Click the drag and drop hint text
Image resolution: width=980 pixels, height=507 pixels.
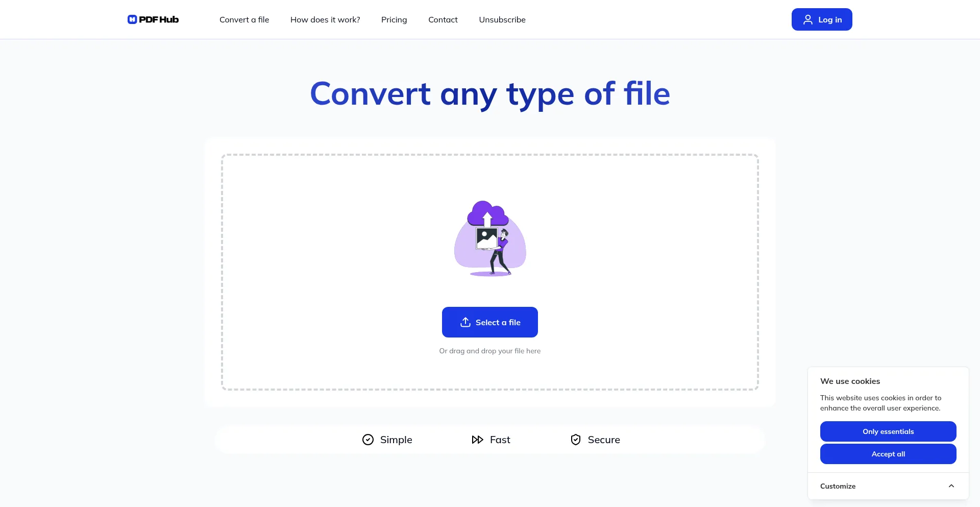coord(489,351)
